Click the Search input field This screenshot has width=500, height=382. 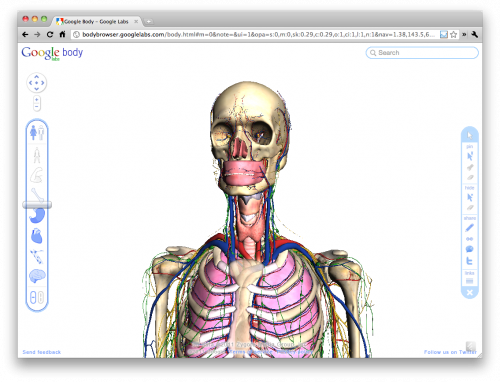(422, 53)
